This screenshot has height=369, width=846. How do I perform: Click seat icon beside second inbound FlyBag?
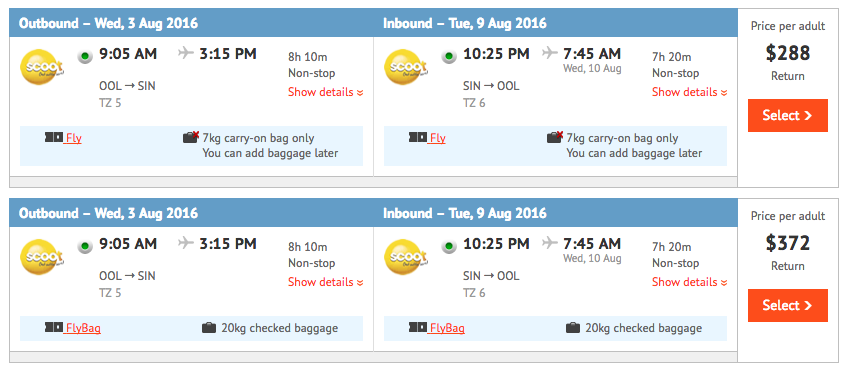tap(418, 327)
